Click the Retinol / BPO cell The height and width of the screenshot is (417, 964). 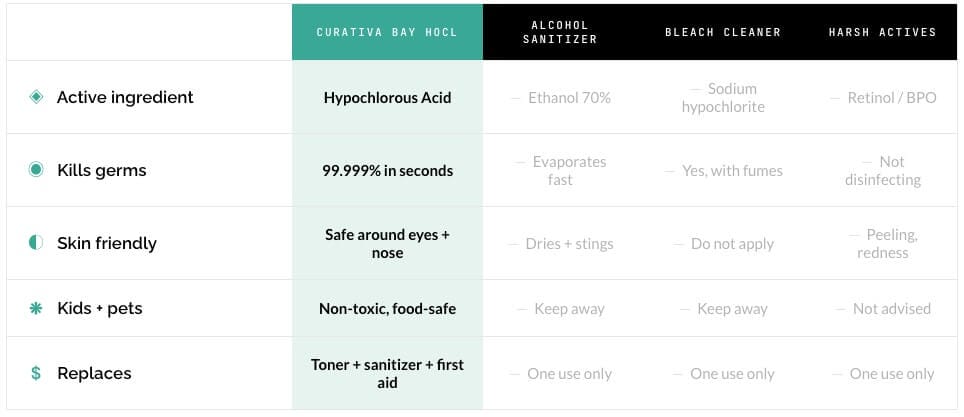click(x=891, y=98)
